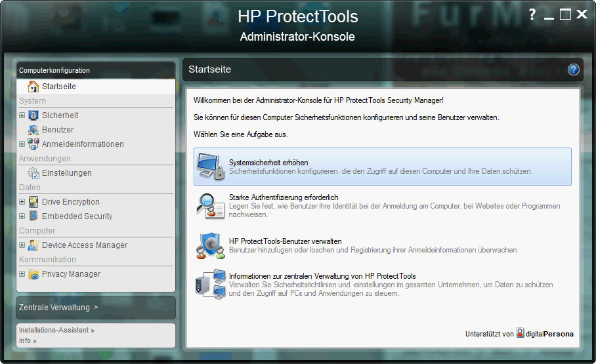
Task: Click Starke Authentifizierung erforderlich task title
Action: pos(284,197)
